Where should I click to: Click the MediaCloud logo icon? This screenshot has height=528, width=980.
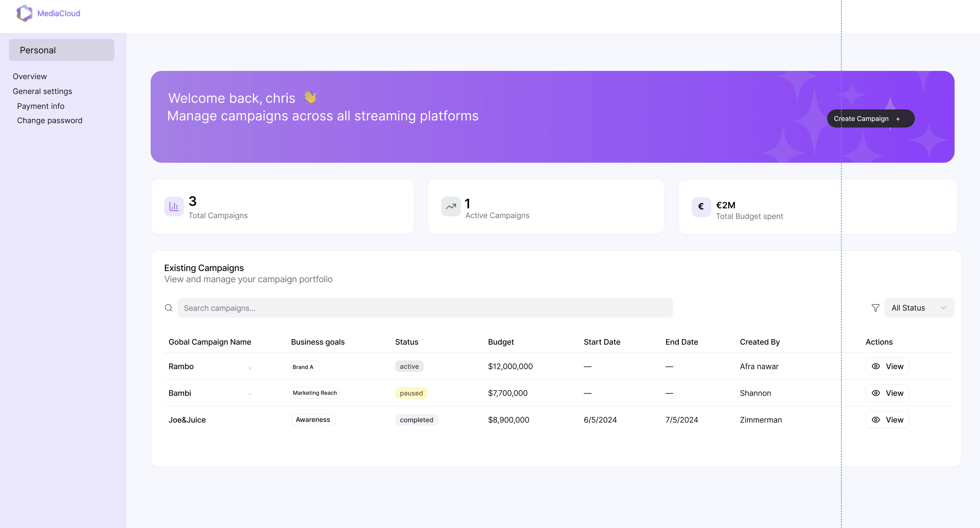point(24,13)
